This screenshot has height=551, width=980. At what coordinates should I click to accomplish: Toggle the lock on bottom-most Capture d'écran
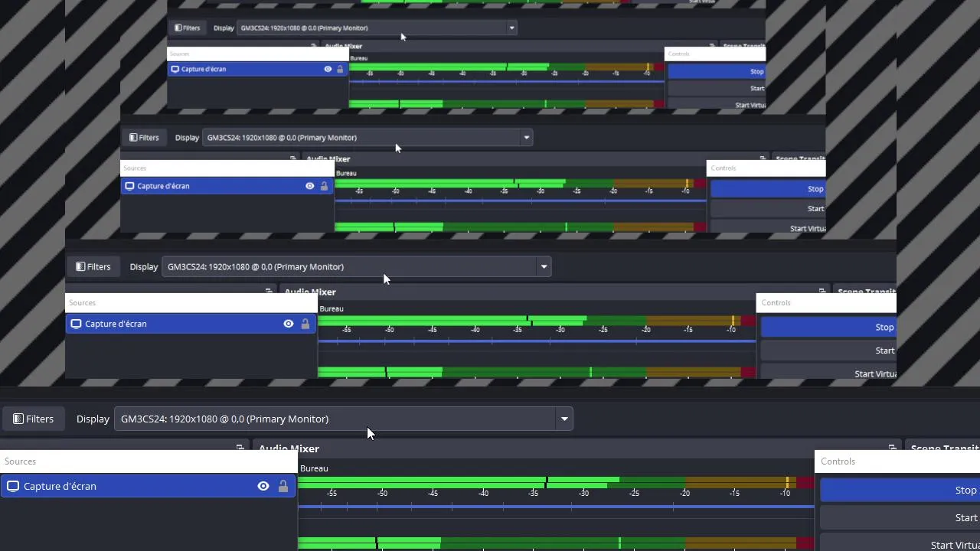tap(283, 486)
